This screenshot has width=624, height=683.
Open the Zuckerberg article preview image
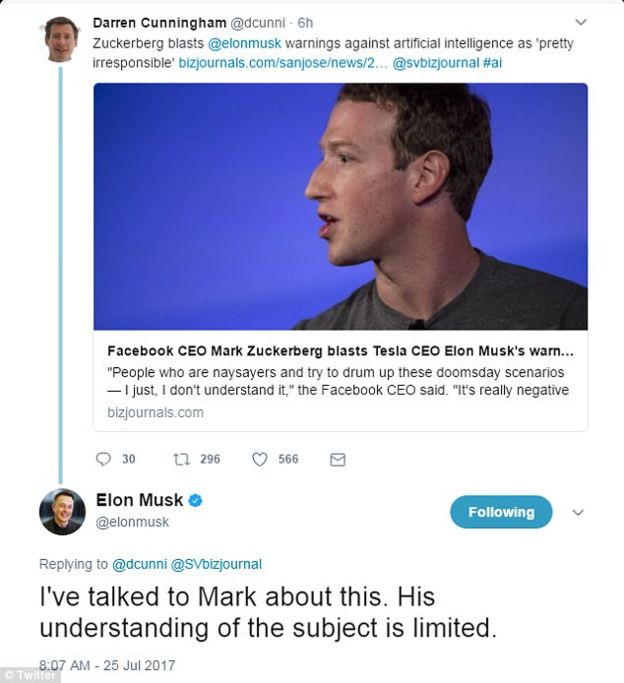click(x=341, y=206)
